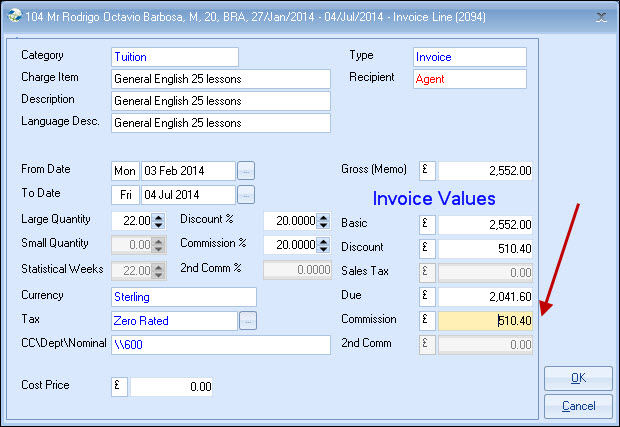Decrease Commission % with down arrow
Viewport: 620px width, 427px height.
[x=323, y=249]
